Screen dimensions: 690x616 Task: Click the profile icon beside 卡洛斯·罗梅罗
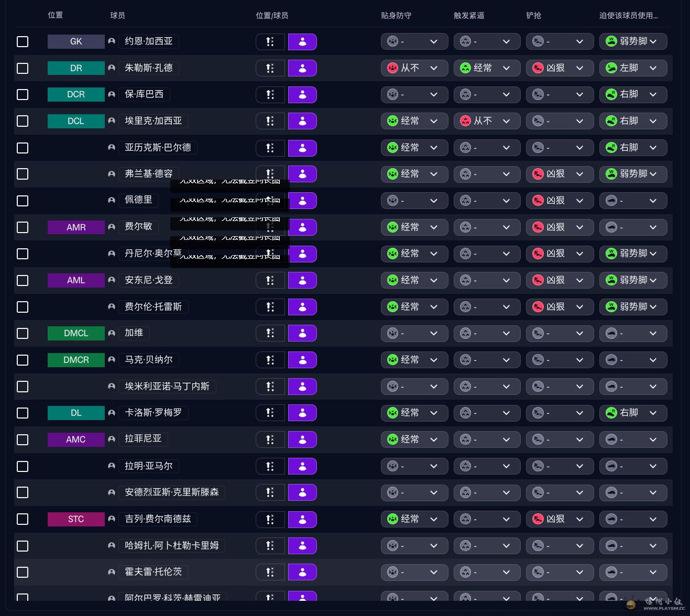(112, 413)
